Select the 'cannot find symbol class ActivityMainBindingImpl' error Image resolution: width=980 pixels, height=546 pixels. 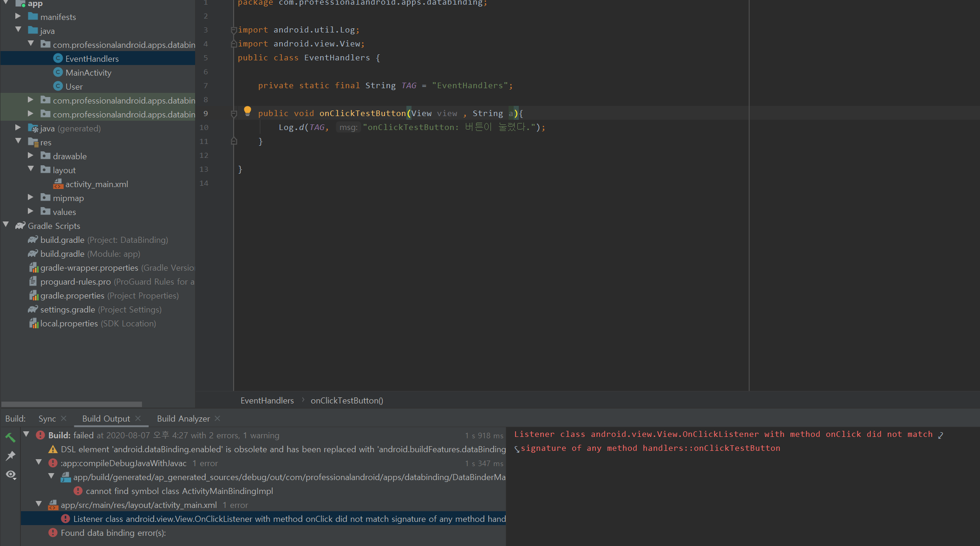tap(179, 491)
